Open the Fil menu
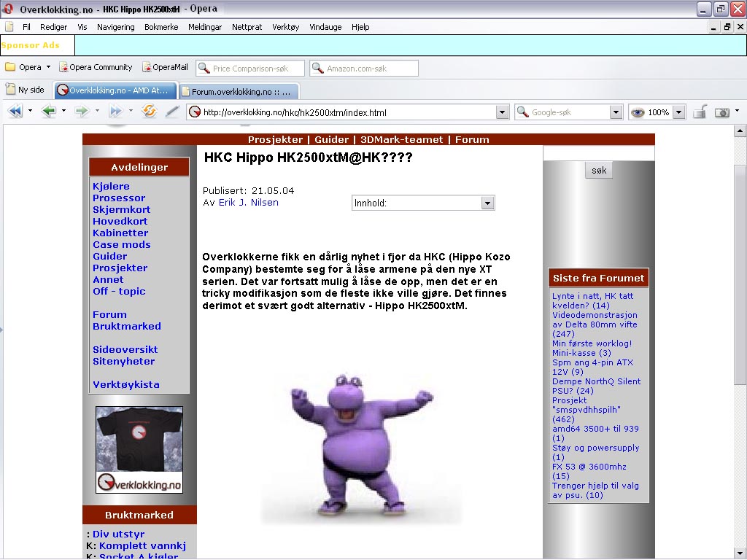This screenshot has width=747, height=560. (27, 27)
